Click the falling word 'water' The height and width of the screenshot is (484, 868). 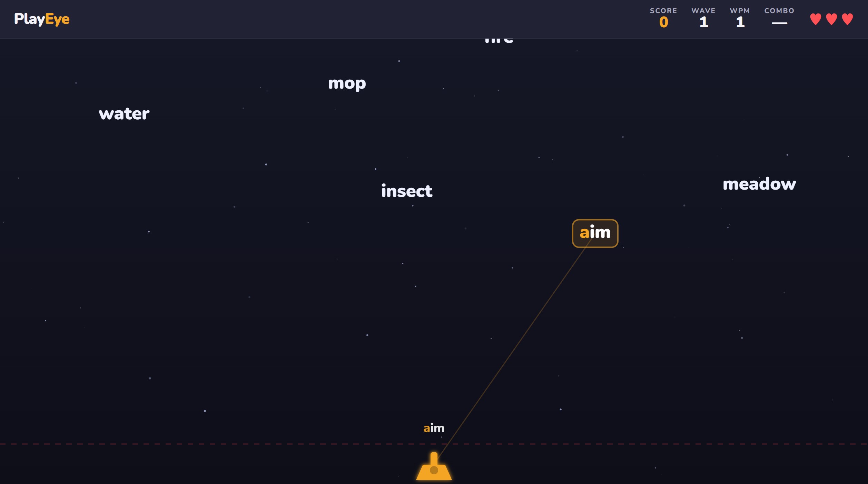click(124, 114)
